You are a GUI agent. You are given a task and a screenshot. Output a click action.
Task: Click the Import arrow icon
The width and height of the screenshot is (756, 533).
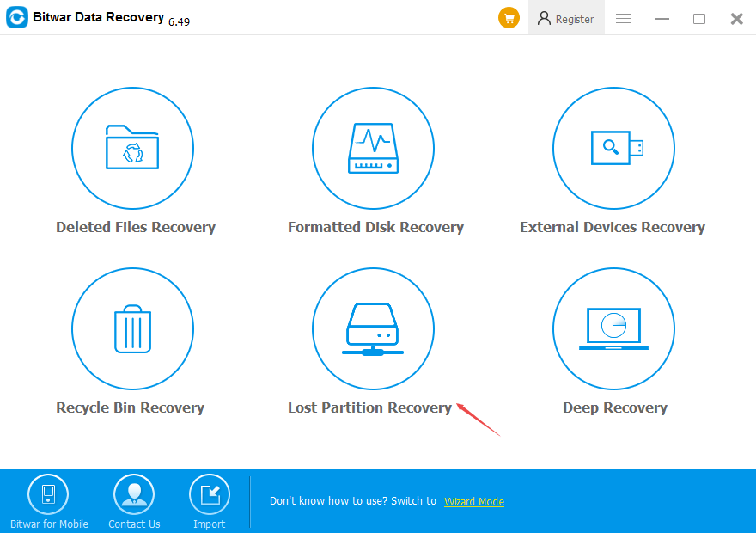point(210,494)
